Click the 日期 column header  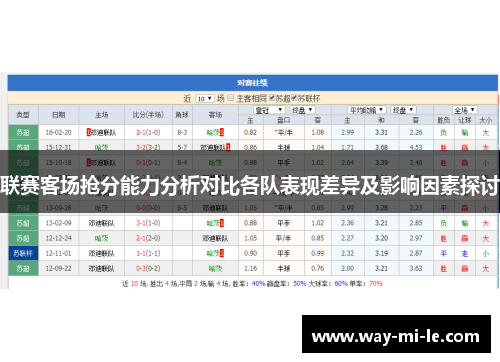(59, 115)
